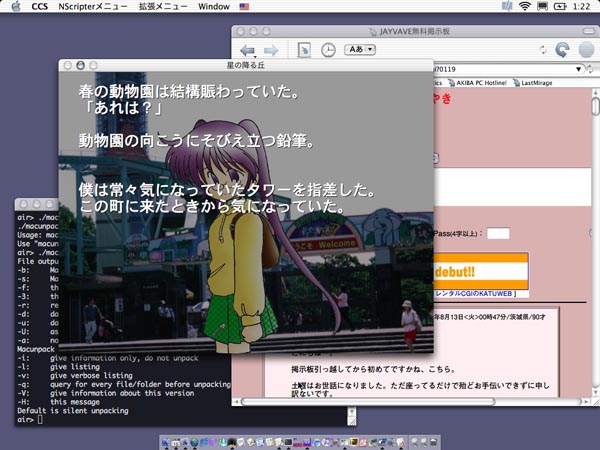Open the CCS application menu
Image resolution: width=600 pixels, height=450 pixels.
(x=39, y=7)
